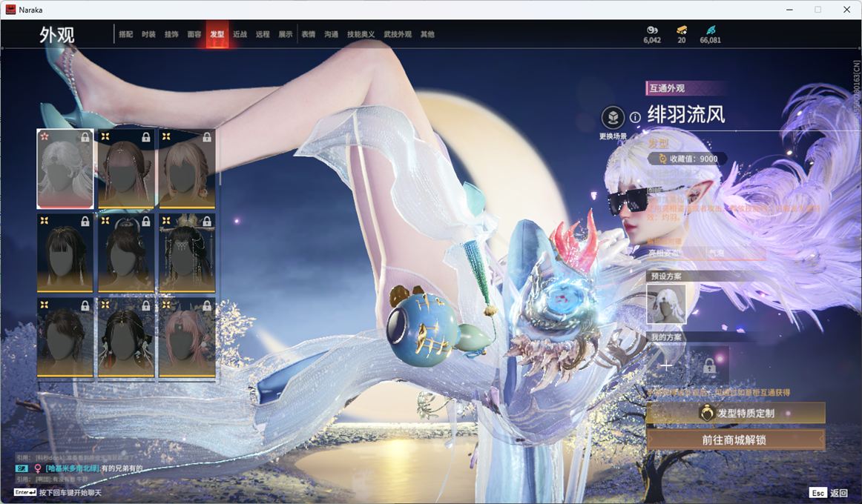Click the info icon beside 绯羽流风
The height and width of the screenshot is (504, 862).
(635, 117)
